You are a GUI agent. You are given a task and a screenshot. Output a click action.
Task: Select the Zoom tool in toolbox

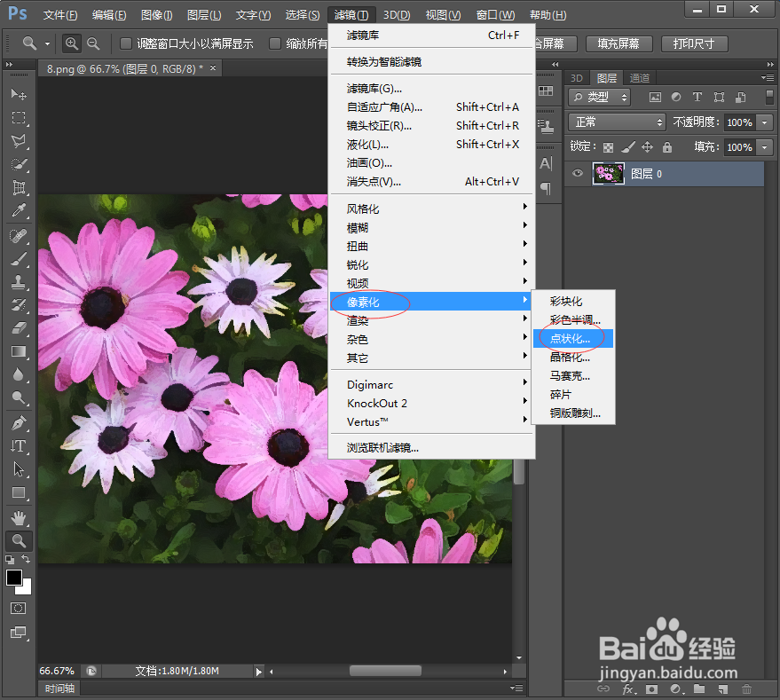(x=19, y=541)
